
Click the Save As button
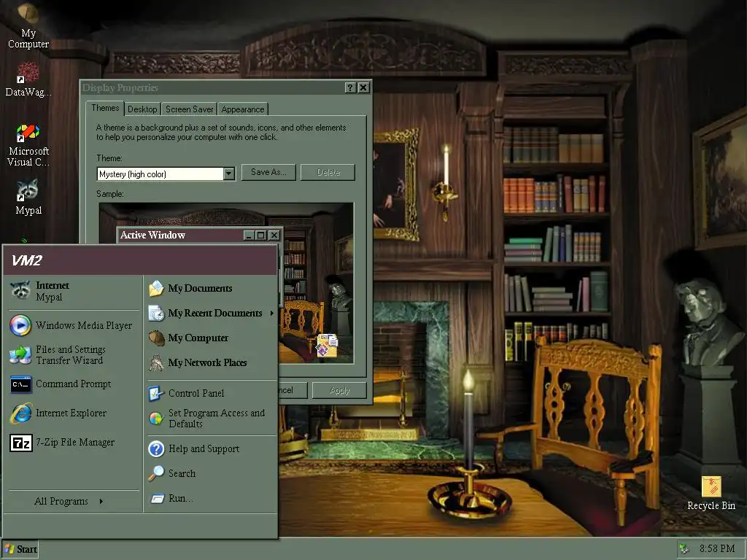point(268,172)
